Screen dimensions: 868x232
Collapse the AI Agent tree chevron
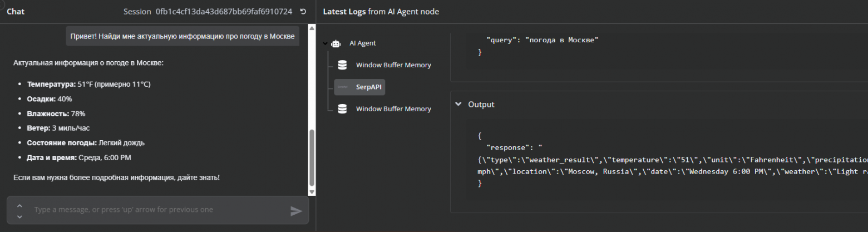tap(325, 43)
